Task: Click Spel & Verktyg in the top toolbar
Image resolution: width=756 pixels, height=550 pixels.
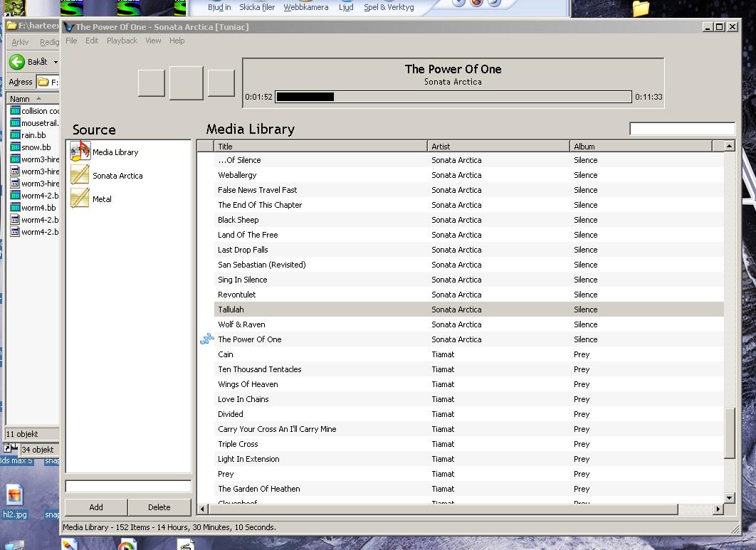Action: tap(389, 6)
